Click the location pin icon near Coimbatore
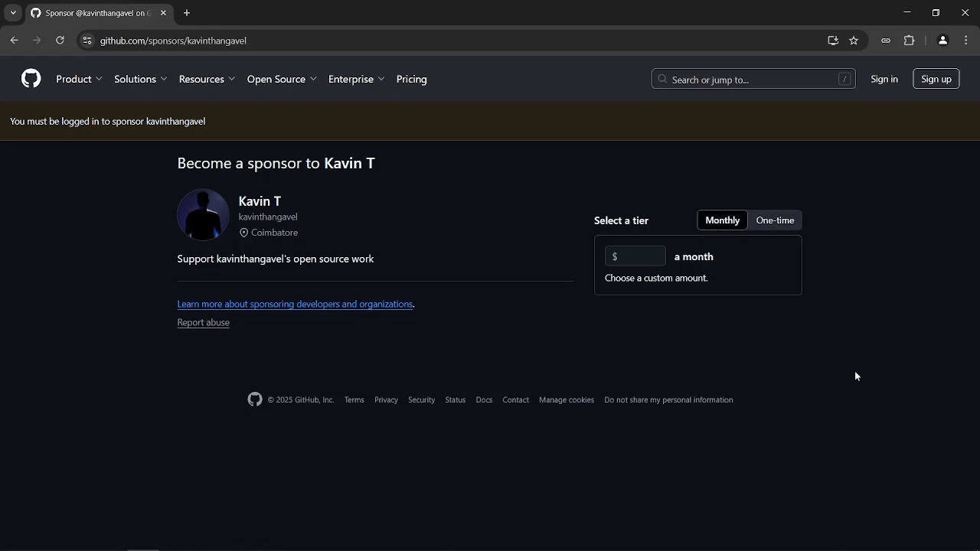 [x=243, y=233]
